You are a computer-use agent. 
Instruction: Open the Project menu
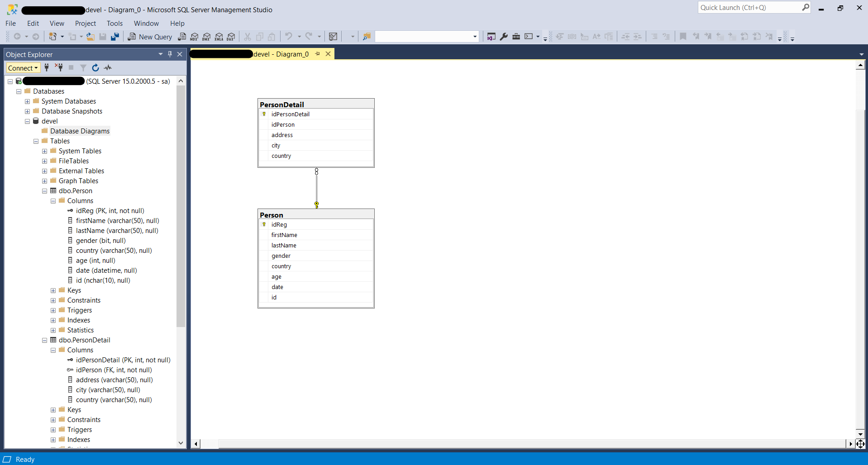tap(85, 24)
